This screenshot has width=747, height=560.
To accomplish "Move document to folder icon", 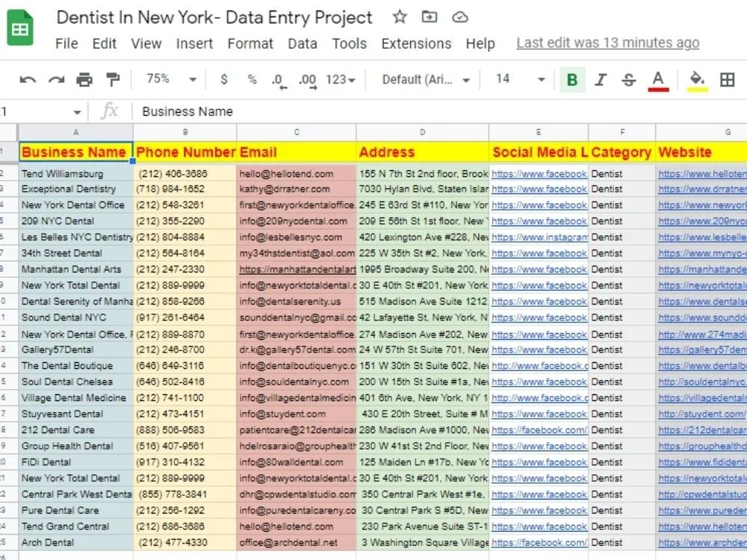I will (x=430, y=17).
